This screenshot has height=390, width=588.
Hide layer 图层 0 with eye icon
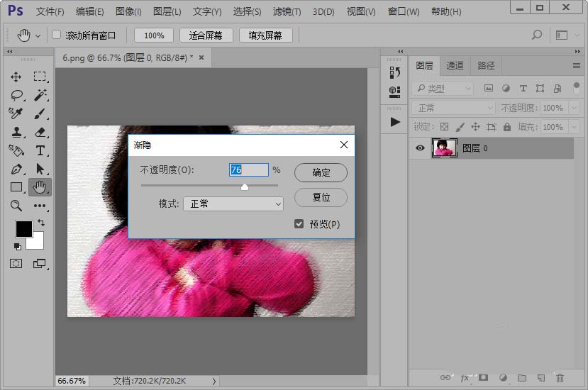(420, 147)
